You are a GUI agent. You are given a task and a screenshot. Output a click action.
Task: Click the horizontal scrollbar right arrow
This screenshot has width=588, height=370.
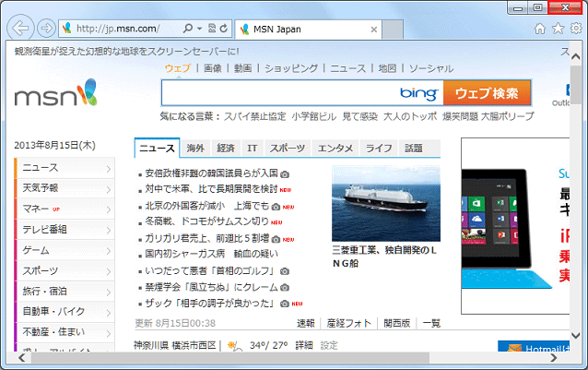554,358
